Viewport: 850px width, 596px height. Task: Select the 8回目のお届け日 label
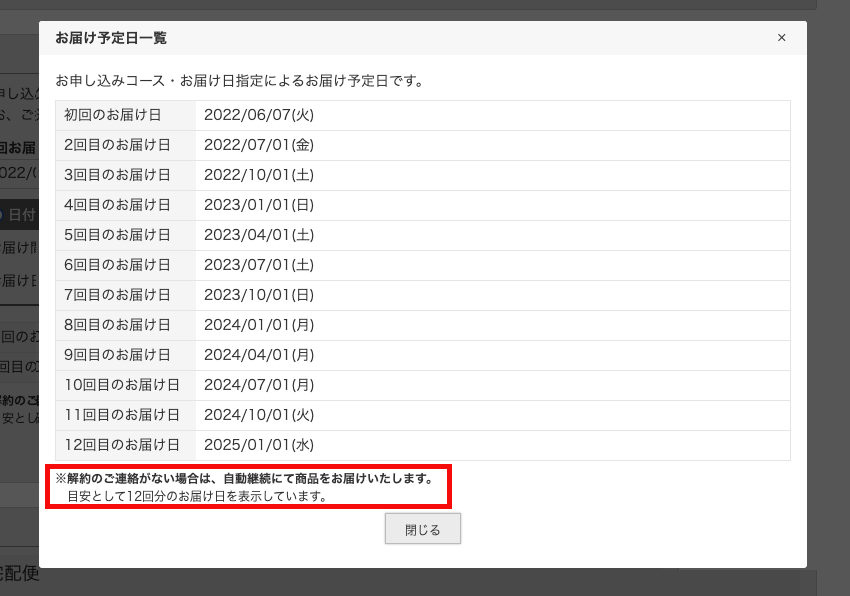[x=117, y=325]
